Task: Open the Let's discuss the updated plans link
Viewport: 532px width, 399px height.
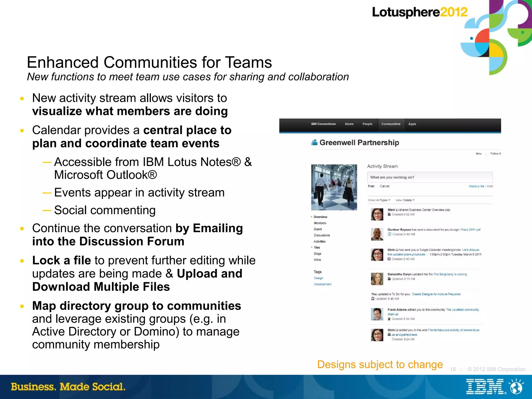Action: [x=433, y=252]
